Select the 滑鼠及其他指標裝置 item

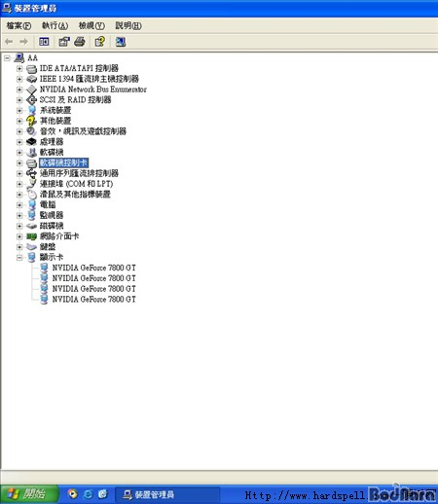coord(75,195)
